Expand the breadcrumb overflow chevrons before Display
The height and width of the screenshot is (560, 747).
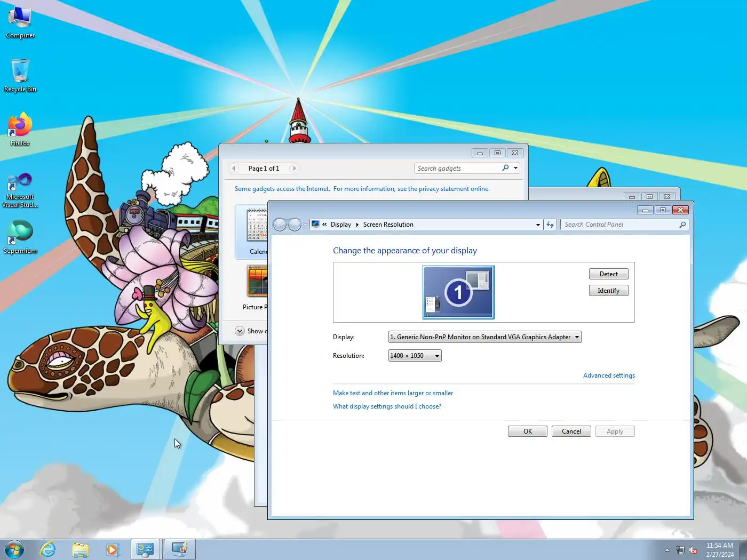click(324, 225)
